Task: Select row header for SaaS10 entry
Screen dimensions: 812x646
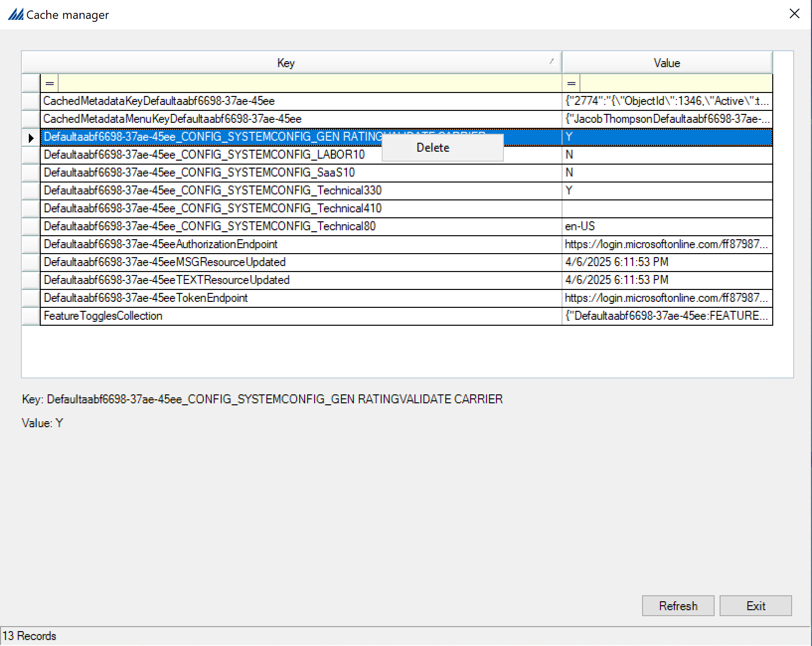Action: 31,173
